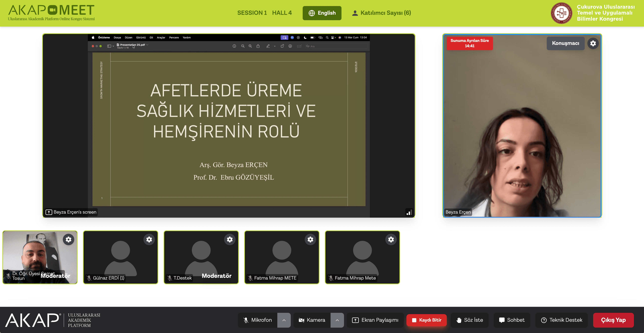The width and height of the screenshot is (644, 333).
Task: Click share icon in shared Preview toolbar
Action: 258,46
